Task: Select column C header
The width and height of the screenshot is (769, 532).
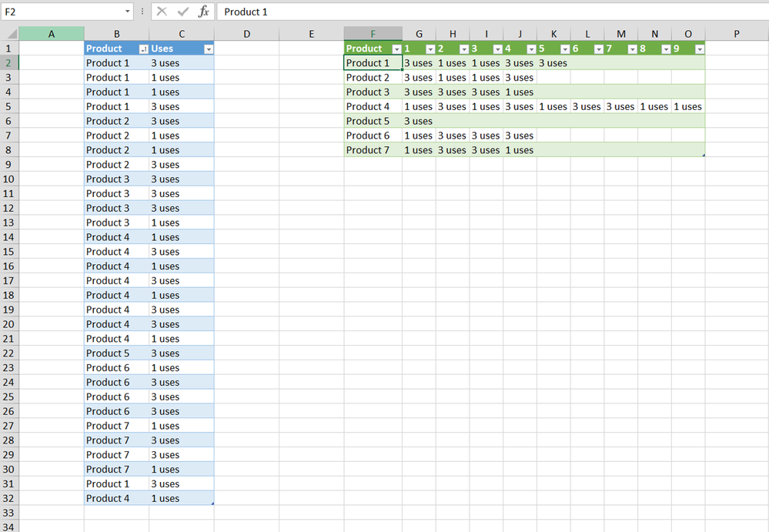Action: coord(182,34)
